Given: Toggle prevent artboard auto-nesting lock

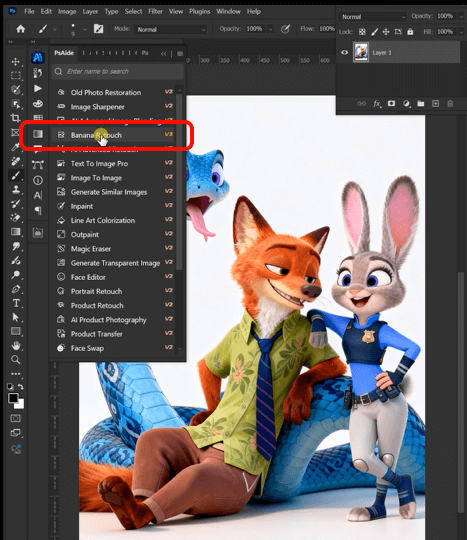Looking at the screenshot, I should pyautogui.click(x=398, y=32).
